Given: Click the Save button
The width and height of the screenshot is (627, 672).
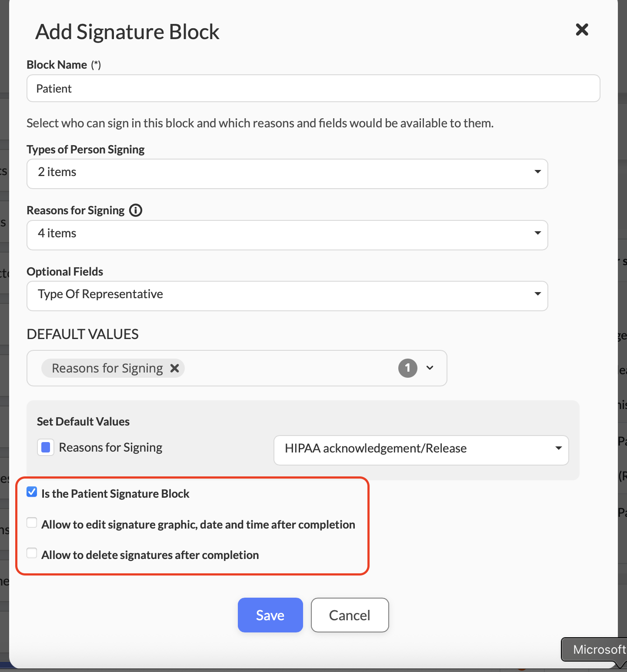Looking at the screenshot, I should (270, 615).
